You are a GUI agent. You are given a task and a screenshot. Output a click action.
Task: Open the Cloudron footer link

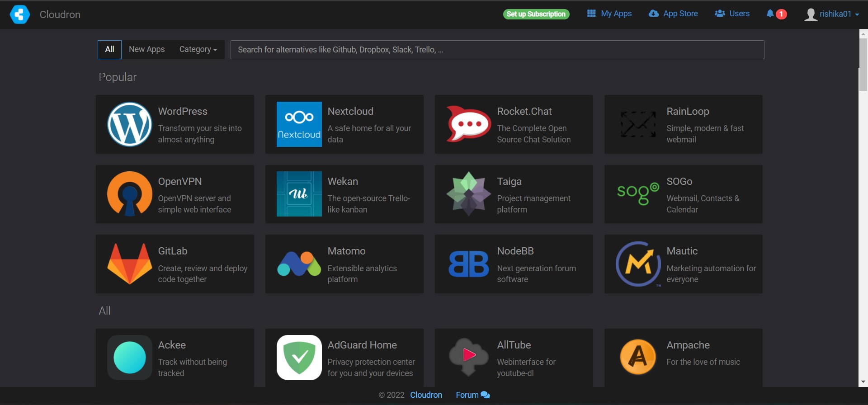pos(426,395)
